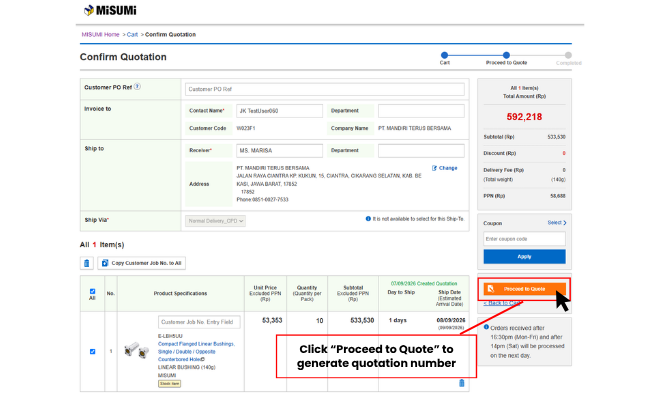
Task: Click the unit price 53,353
Action: tap(272, 320)
